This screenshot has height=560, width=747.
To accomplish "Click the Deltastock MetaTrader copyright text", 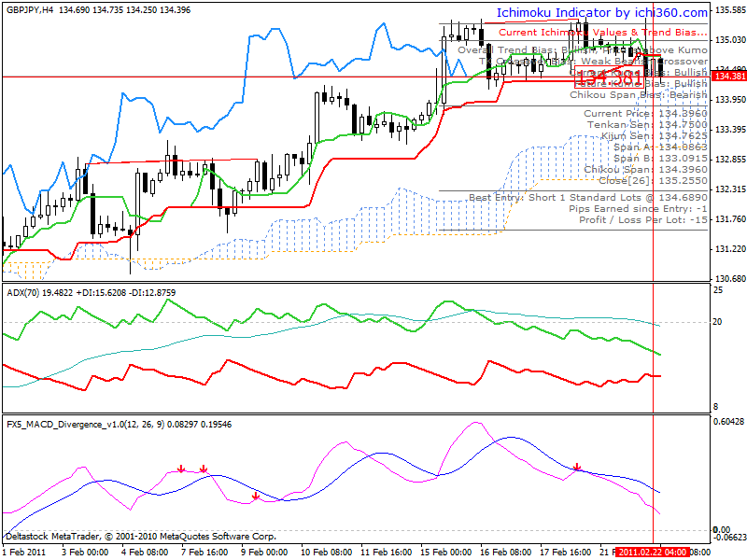I will 141,537.
